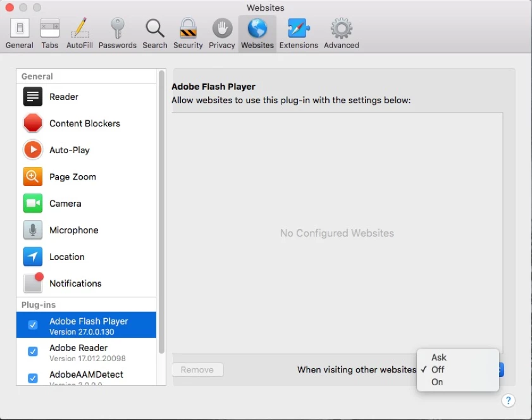
Task: Select the Microphone icon in sidebar
Action: pos(32,230)
